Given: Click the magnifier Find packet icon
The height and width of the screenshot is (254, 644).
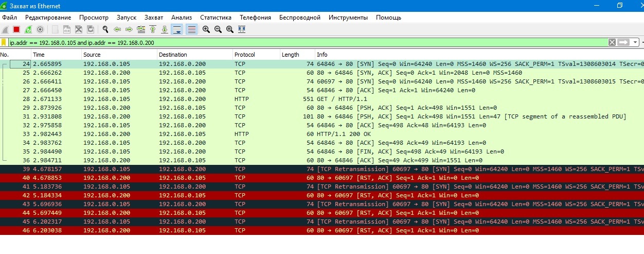Looking at the screenshot, I should [x=105, y=29].
